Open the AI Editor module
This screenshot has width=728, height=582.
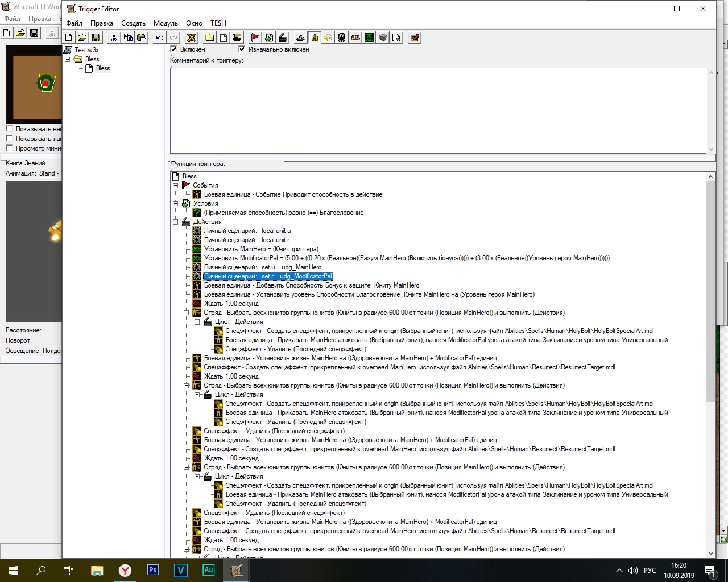[369, 38]
